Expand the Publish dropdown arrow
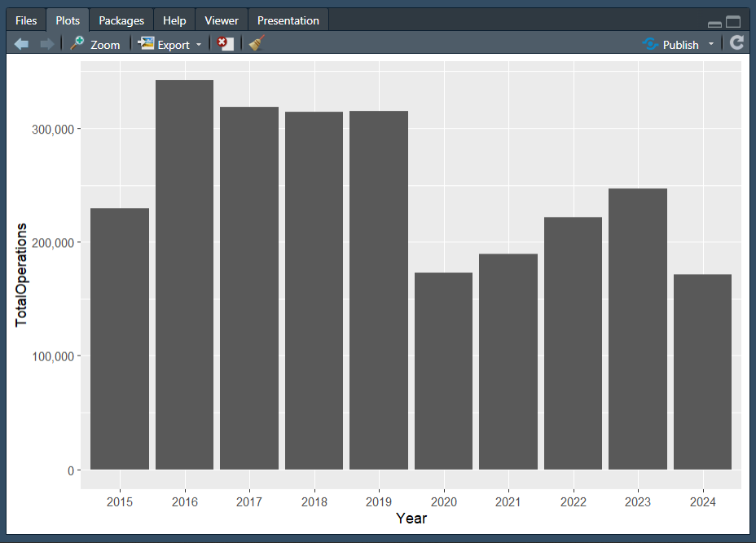Screen dimensions: 756x543 (x=710, y=45)
